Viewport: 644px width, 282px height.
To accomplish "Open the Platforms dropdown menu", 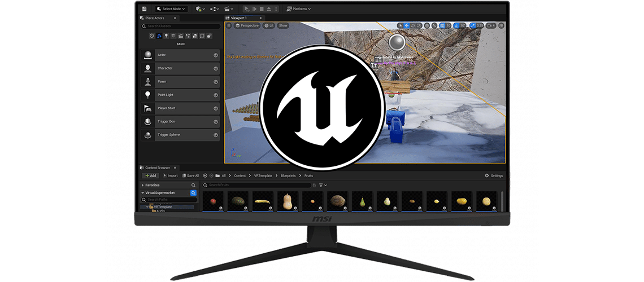I will tap(299, 9).
